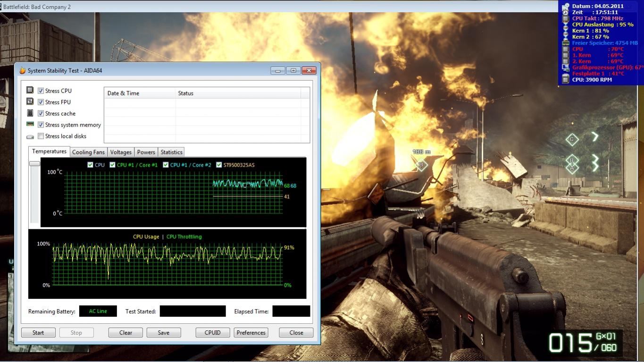Click the Elapsed Time field

tap(291, 311)
